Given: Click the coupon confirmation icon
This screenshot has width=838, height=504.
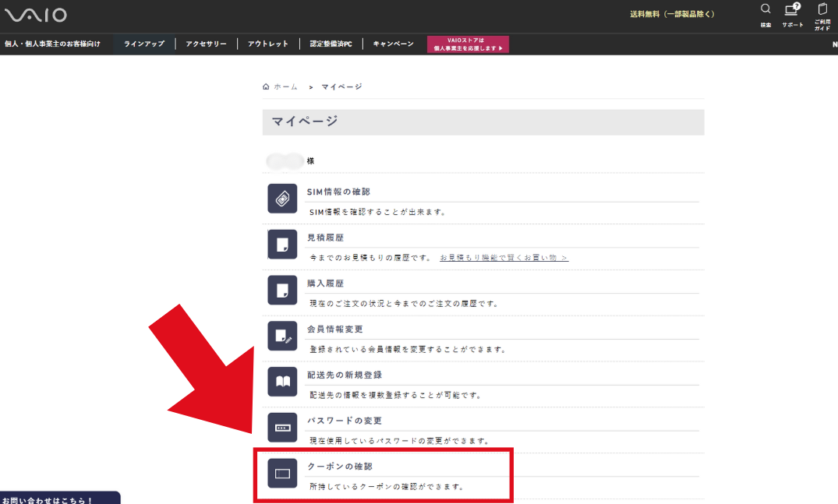Looking at the screenshot, I should point(282,473).
